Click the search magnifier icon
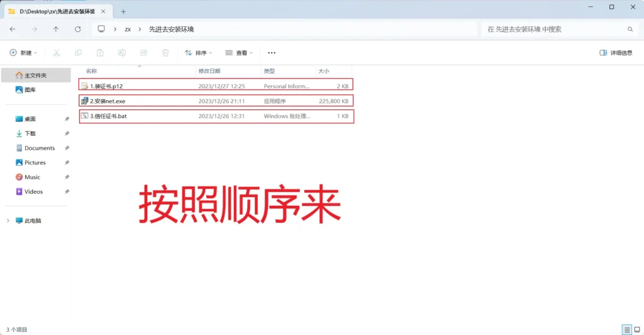 click(x=630, y=29)
